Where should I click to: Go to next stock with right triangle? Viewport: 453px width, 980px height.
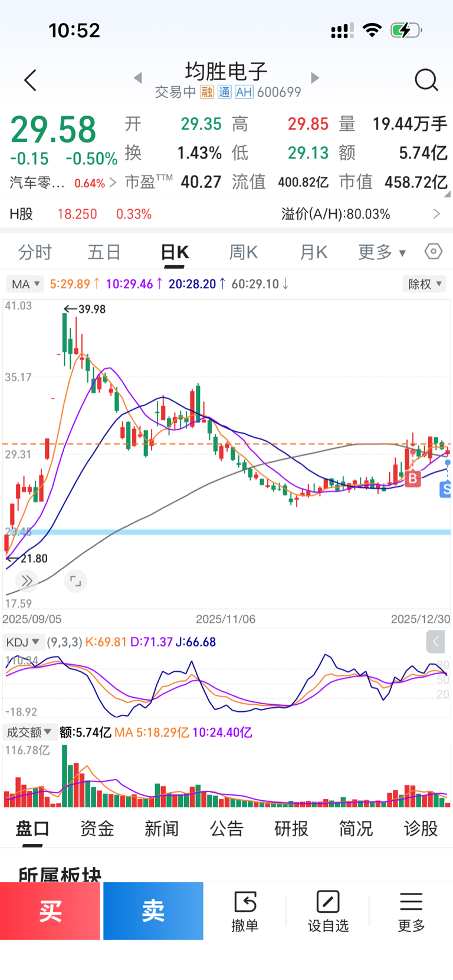(x=315, y=78)
